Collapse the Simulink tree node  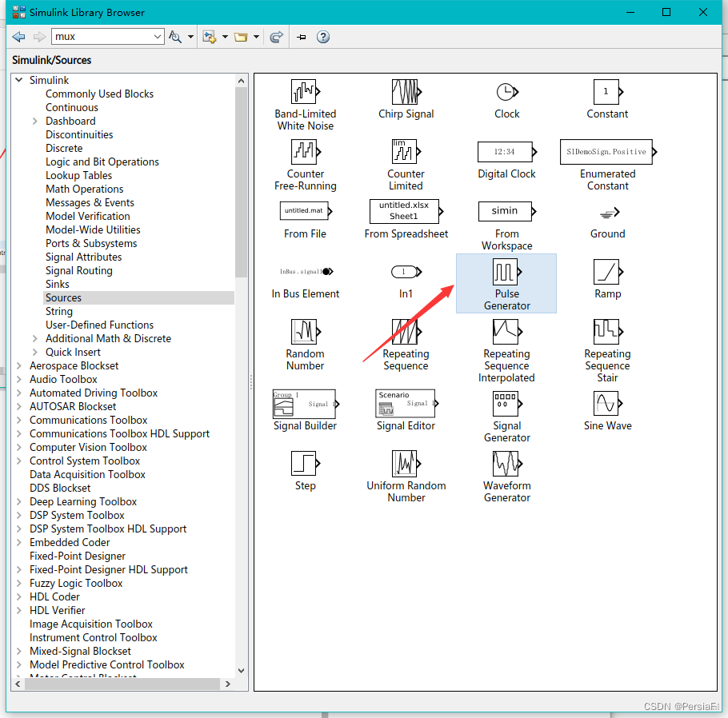point(19,80)
